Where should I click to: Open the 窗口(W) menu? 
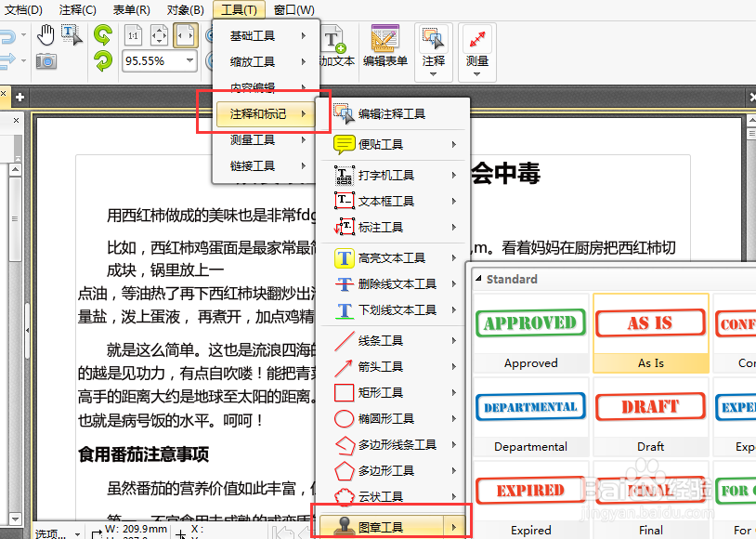[x=292, y=9]
